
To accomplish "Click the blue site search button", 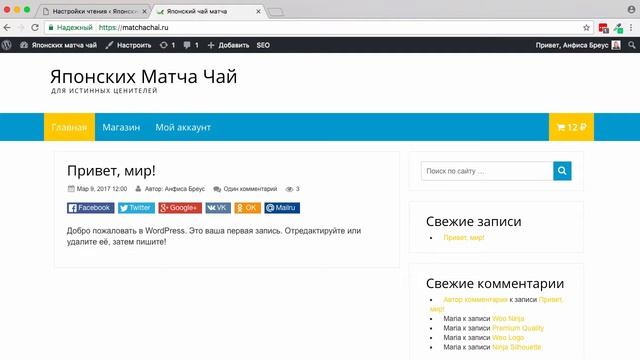I will click(x=562, y=171).
